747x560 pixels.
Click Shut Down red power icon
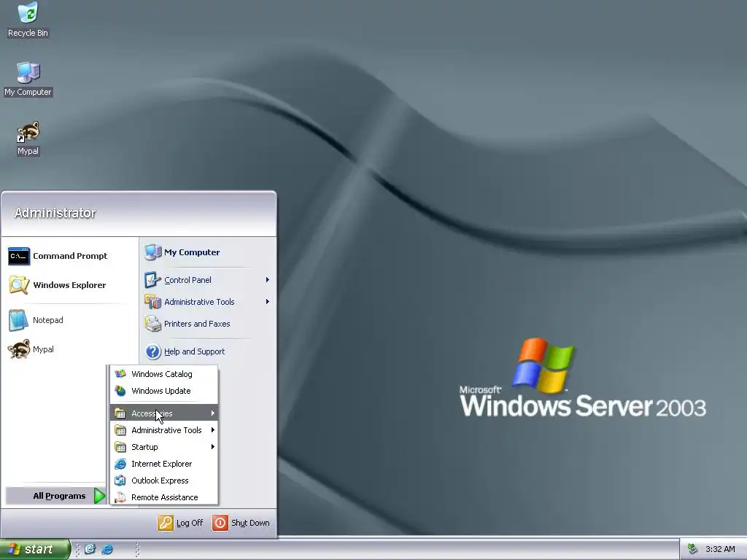(x=220, y=523)
